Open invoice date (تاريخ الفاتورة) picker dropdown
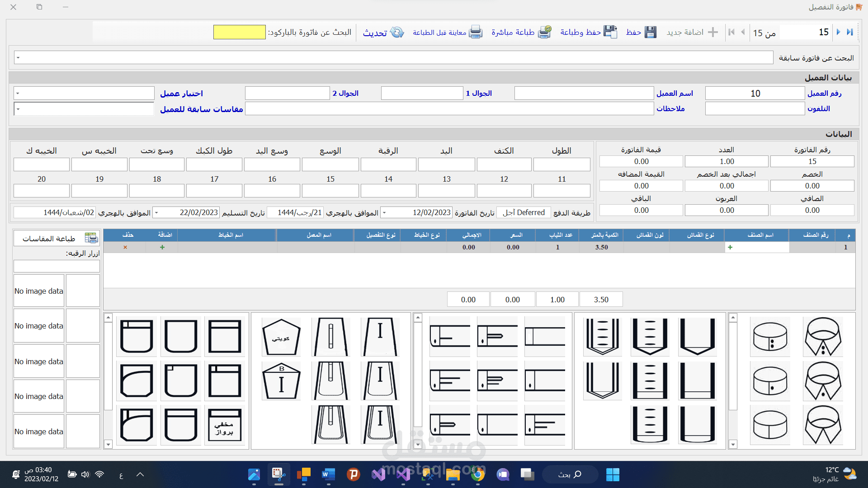Image resolution: width=868 pixels, height=488 pixels. [384, 212]
